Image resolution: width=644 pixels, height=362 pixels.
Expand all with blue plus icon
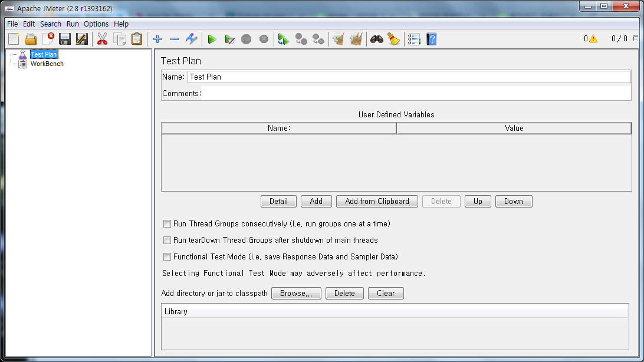(157, 39)
